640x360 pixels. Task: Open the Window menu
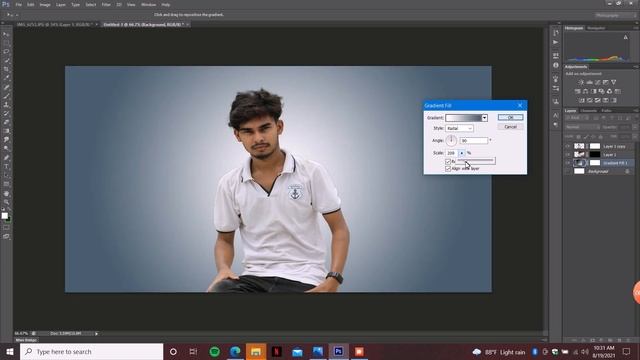tap(149, 4)
